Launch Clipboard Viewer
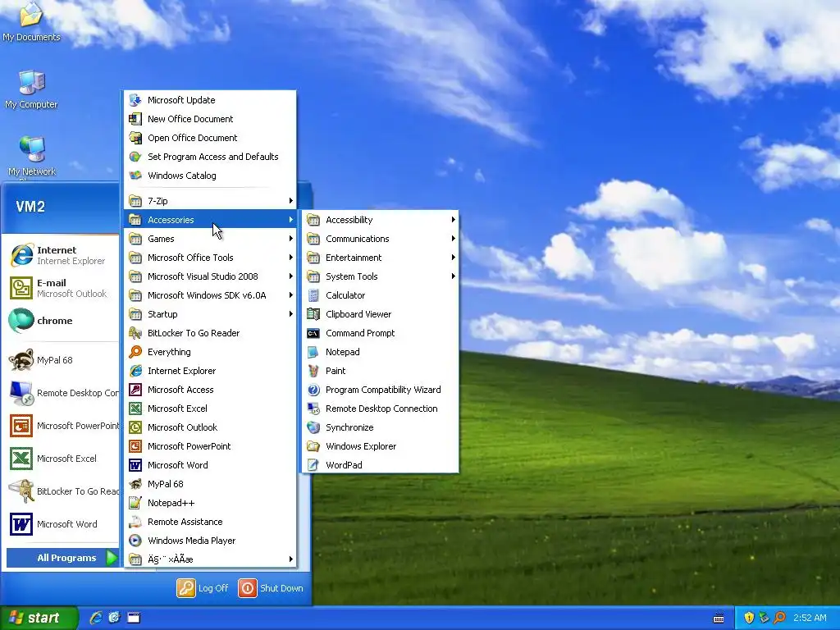Viewport: 840px width, 630px height. pyautogui.click(x=380, y=314)
